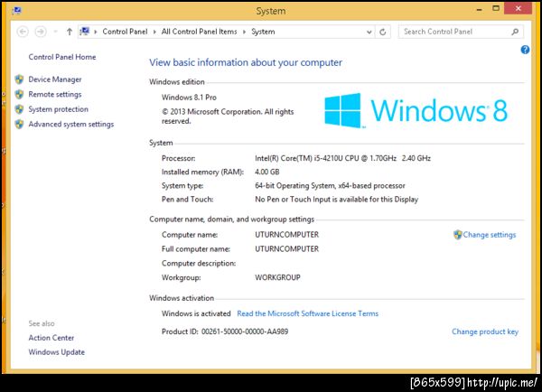Image resolution: width=542 pixels, height=392 pixels.
Task: Expand the chevron before Control Panel breadcrumb
Action: pyautogui.click(x=96, y=32)
